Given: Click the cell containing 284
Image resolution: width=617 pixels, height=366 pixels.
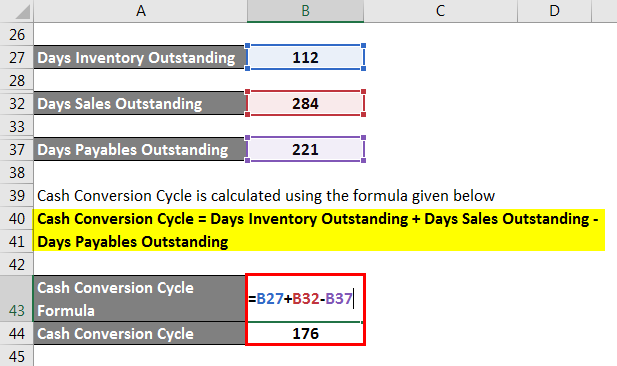Looking at the screenshot, I should pos(305,104).
